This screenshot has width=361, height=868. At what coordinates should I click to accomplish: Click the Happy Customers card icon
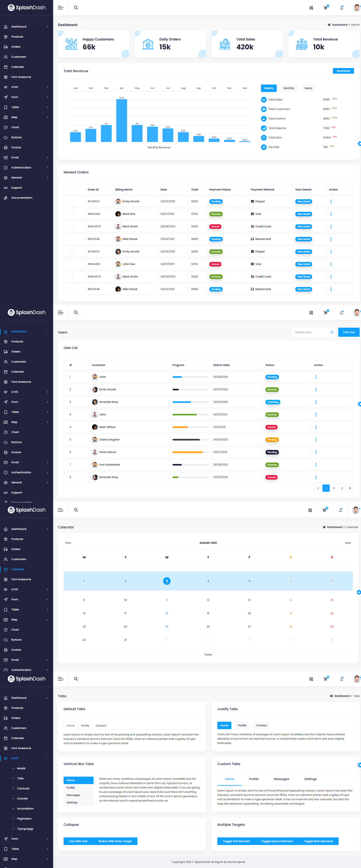71,44
